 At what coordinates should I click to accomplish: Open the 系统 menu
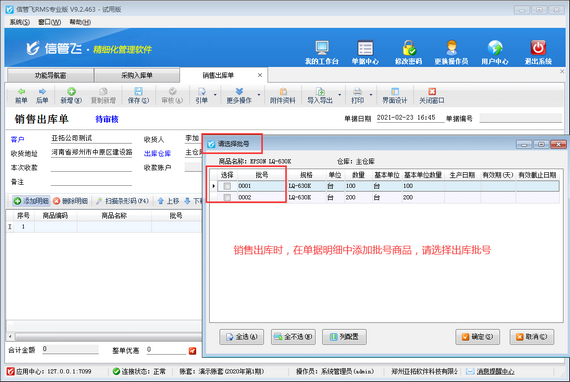(x=20, y=22)
